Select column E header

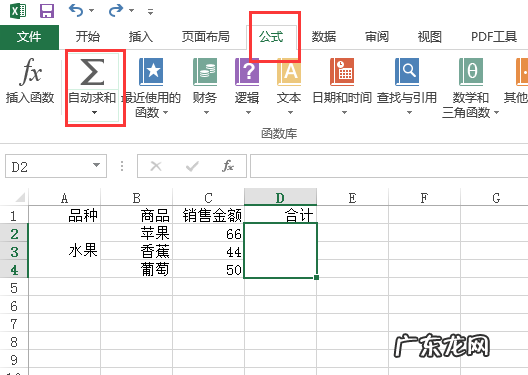(352, 197)
